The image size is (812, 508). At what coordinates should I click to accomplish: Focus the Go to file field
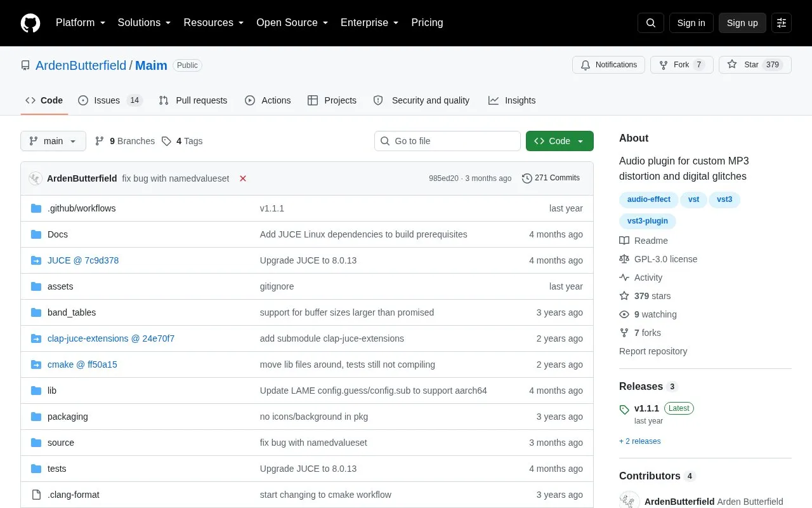(x=447, y=141)
